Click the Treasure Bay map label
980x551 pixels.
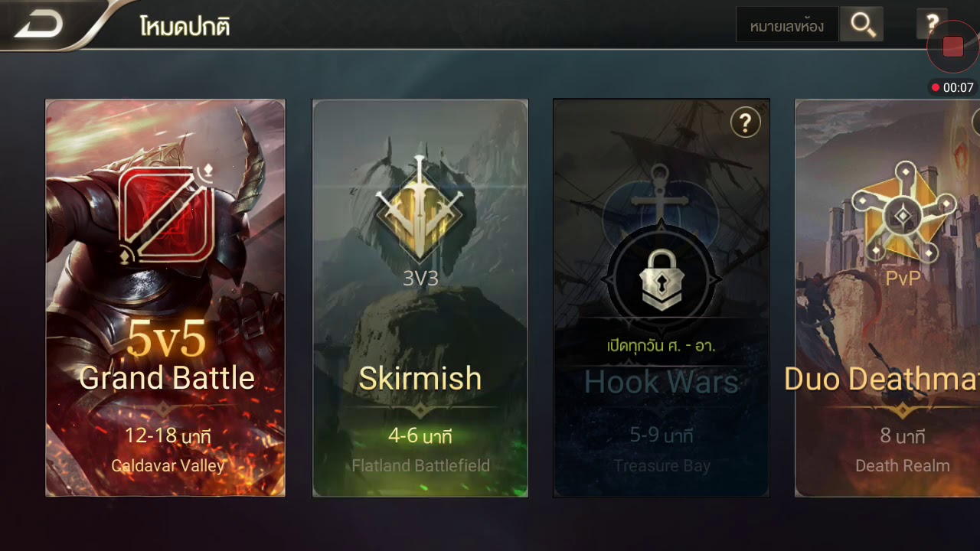coord(661,465)
